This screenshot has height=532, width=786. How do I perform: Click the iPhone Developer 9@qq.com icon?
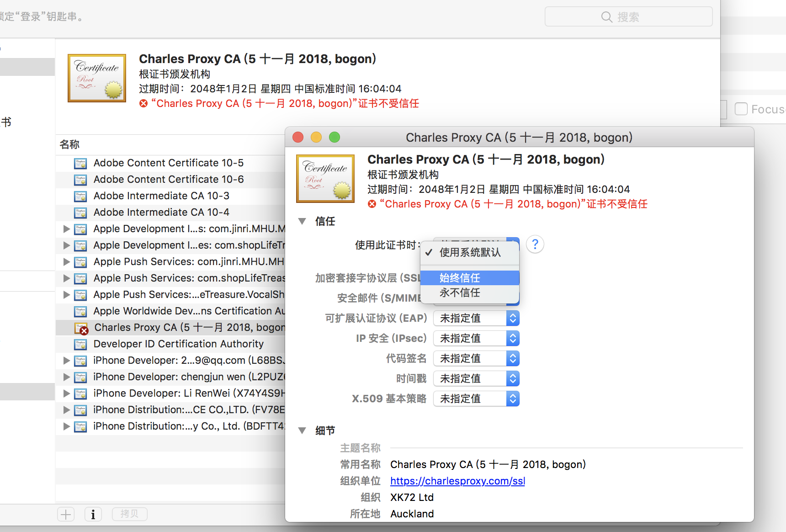80,361
